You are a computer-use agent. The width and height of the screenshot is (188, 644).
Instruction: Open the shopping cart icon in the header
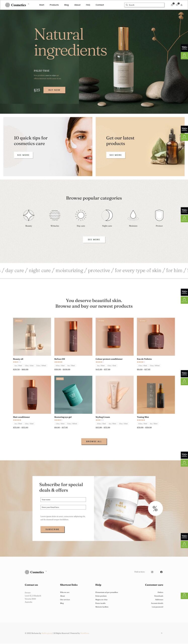[x=172, y=5]
